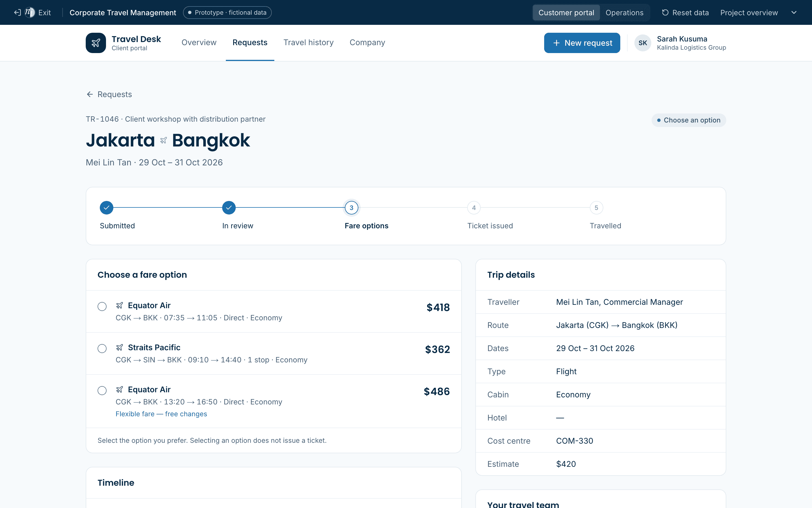This screenshot has height=508, width=812.
Task: Click the TR-1046 request reference text
Action: coord(102,119)
